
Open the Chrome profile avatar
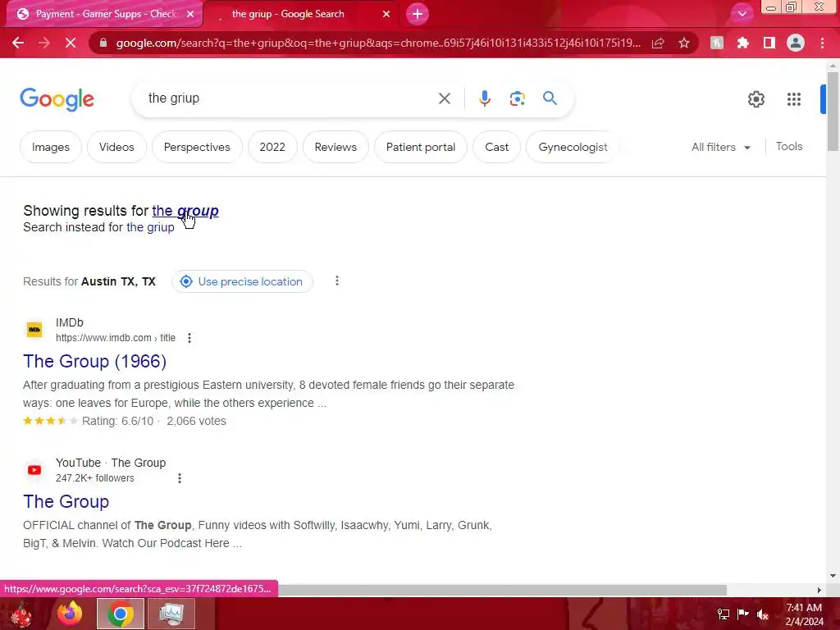pyautogui.click(x=795, y=43)
